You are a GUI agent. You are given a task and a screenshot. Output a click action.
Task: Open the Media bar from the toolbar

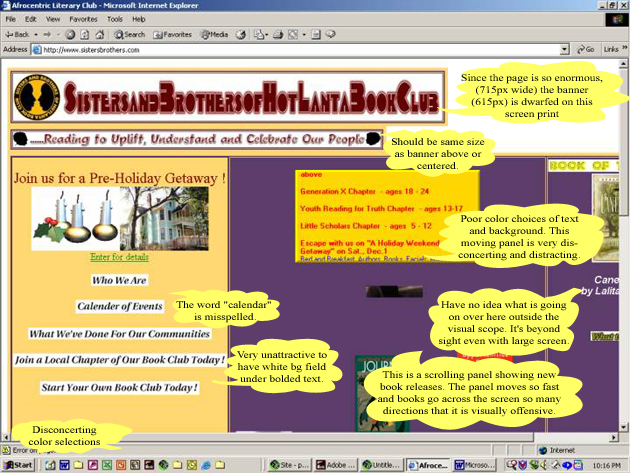(215, 35)
